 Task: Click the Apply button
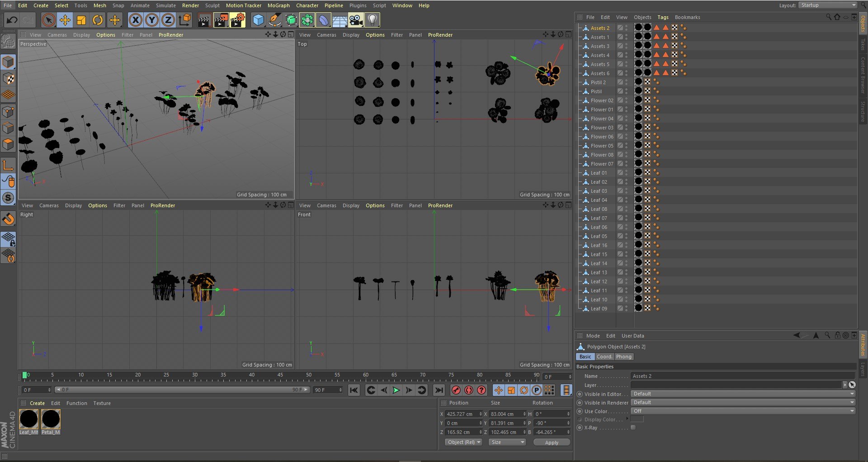552,443
